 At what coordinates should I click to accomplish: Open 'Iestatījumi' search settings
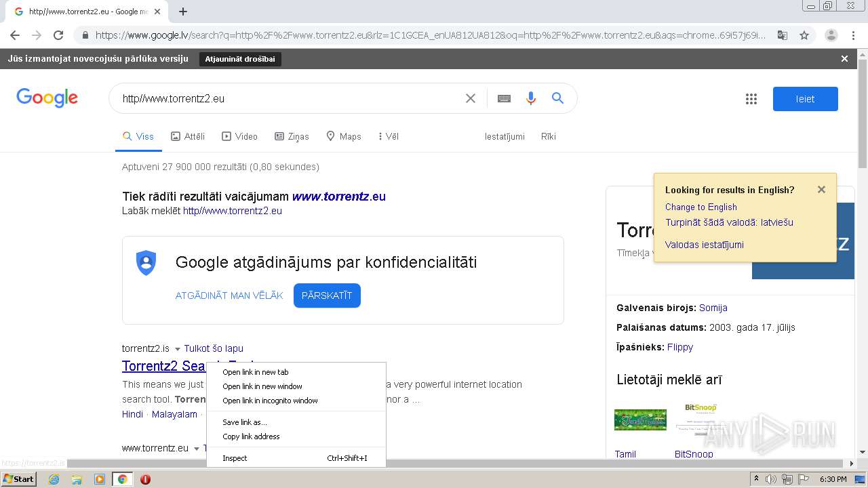505,136
